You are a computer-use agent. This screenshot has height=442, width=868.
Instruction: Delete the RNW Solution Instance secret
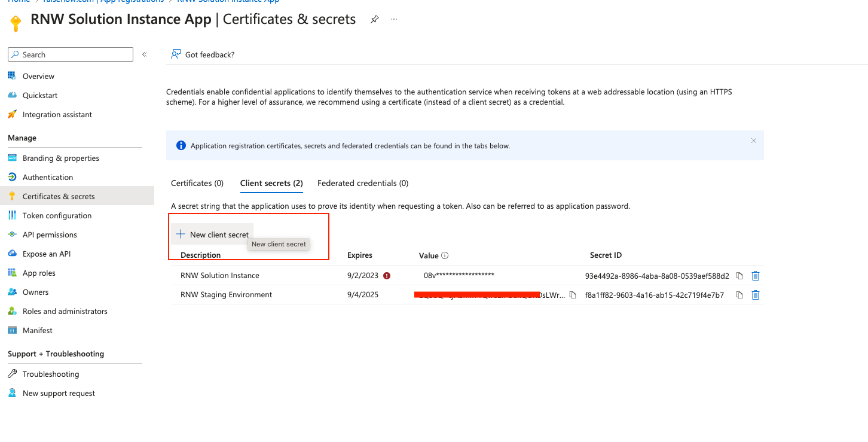coord(756,276)
